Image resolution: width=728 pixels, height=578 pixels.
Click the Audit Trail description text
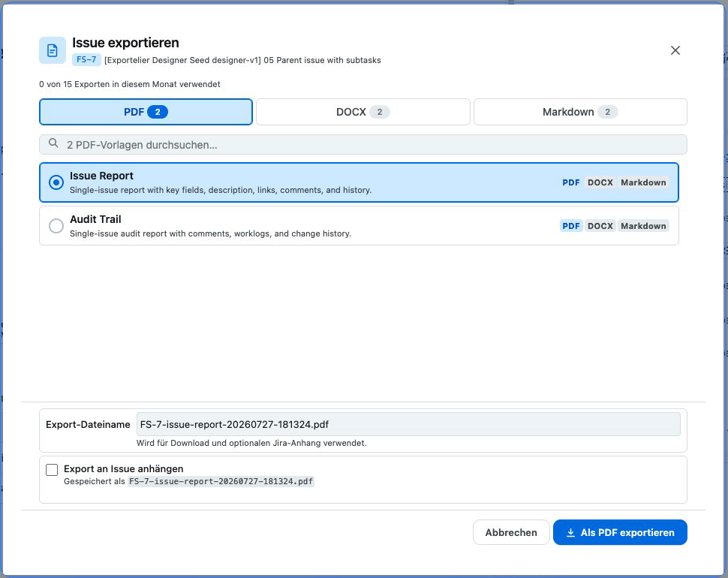(210, 233)
